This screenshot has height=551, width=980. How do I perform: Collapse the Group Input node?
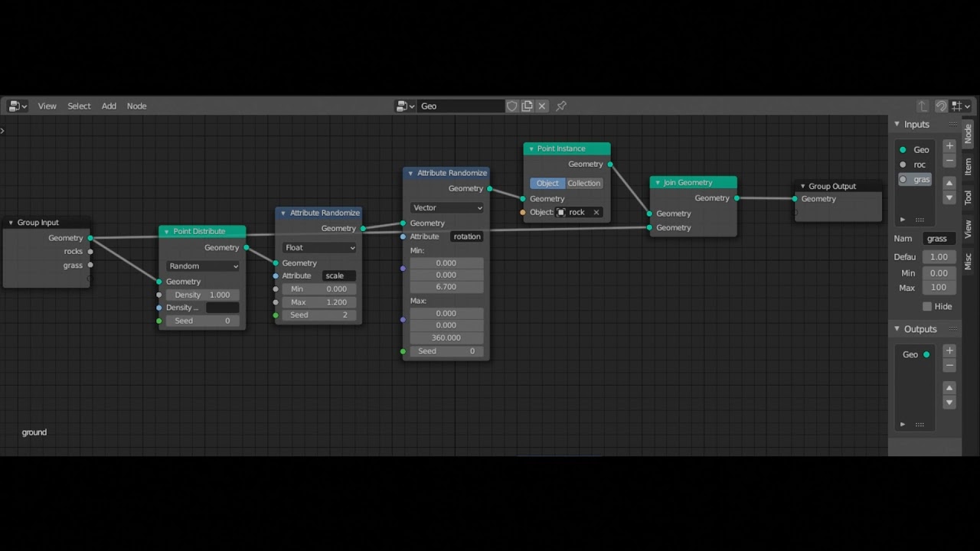[x=11, y=223]
